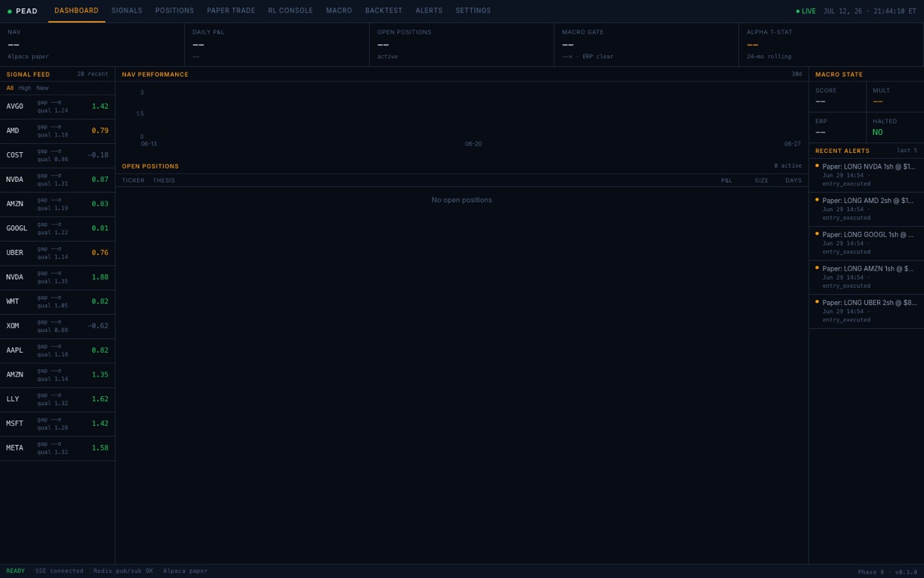The image size is (924, 578).
Task: Switch to the SIGNALS tab
Action: click(127, 11)
